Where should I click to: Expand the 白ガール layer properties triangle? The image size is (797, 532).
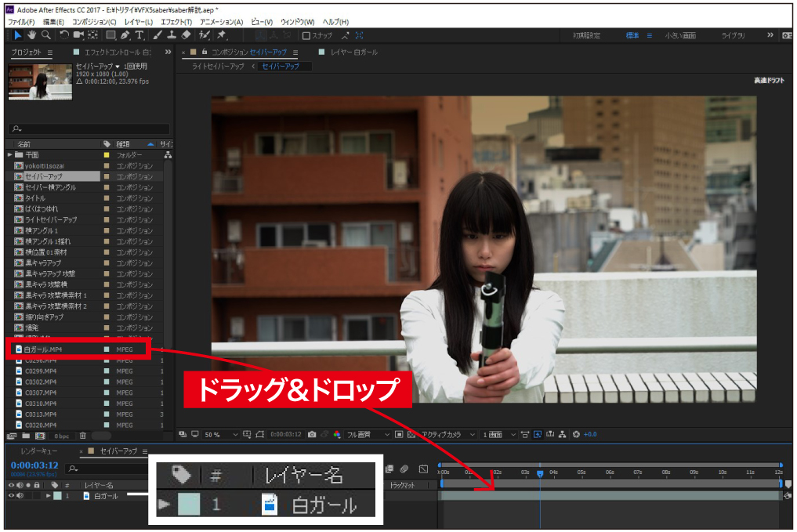[49, 496]
